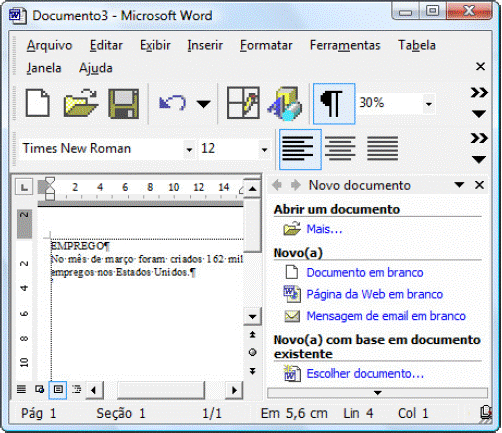Expand the 30% zoom dropdown
Viewport: 502px width, 433px height.
[x=429, y=104]
